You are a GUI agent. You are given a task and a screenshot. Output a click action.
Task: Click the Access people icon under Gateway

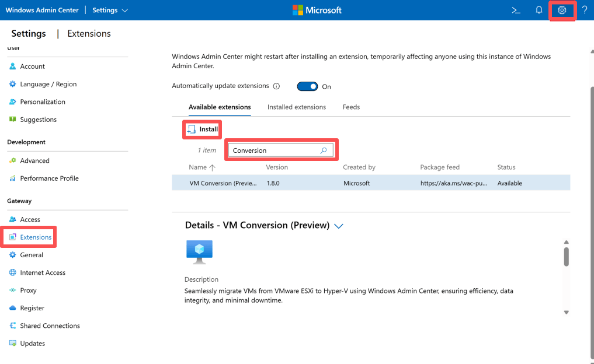pos(12,219)
